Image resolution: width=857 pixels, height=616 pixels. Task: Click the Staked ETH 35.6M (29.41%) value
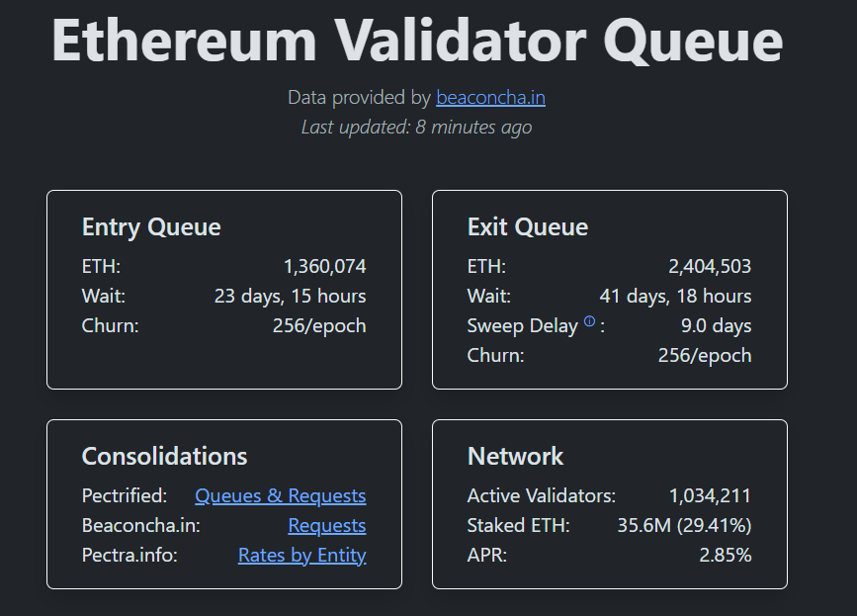684,526
